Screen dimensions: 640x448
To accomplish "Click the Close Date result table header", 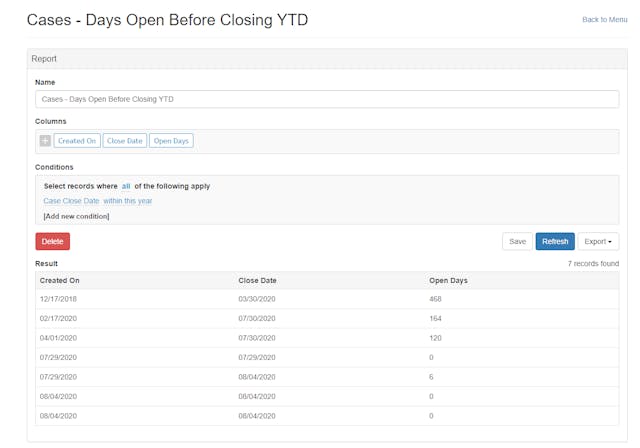I will coord(257,280).
